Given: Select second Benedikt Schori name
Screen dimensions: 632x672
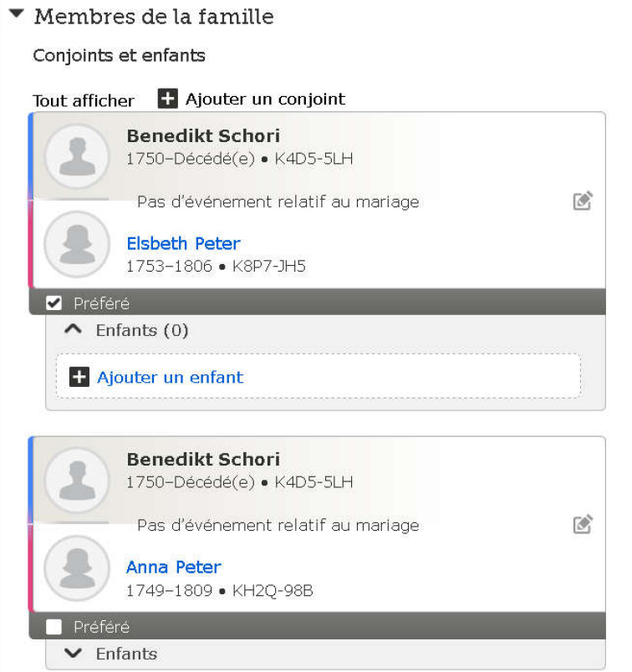Looking at the screenshot, I should 203,460.
